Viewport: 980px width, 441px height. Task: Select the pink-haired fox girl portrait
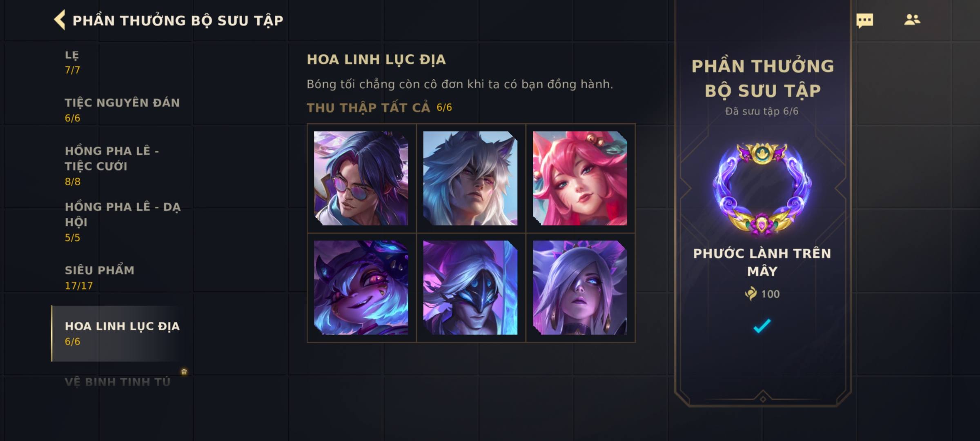point(580,178)
